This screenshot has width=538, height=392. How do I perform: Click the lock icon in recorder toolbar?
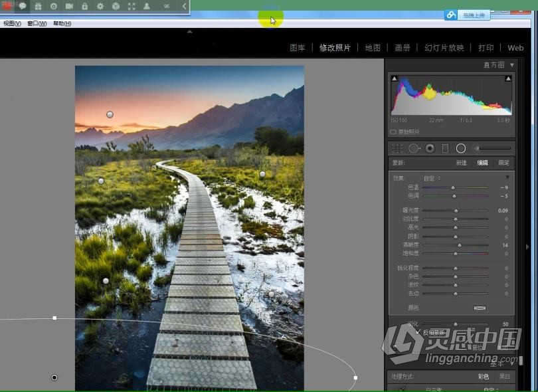[84, 6]
